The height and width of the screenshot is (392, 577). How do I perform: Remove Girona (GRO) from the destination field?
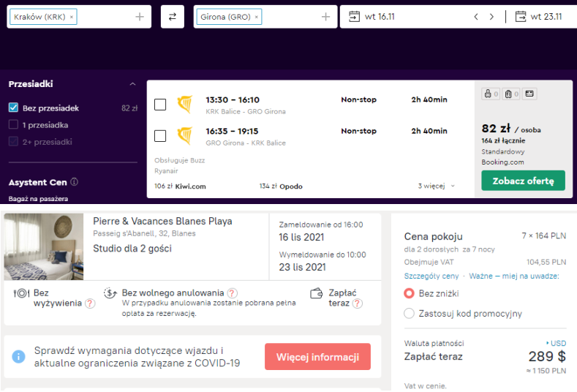[x=257, y=17]
